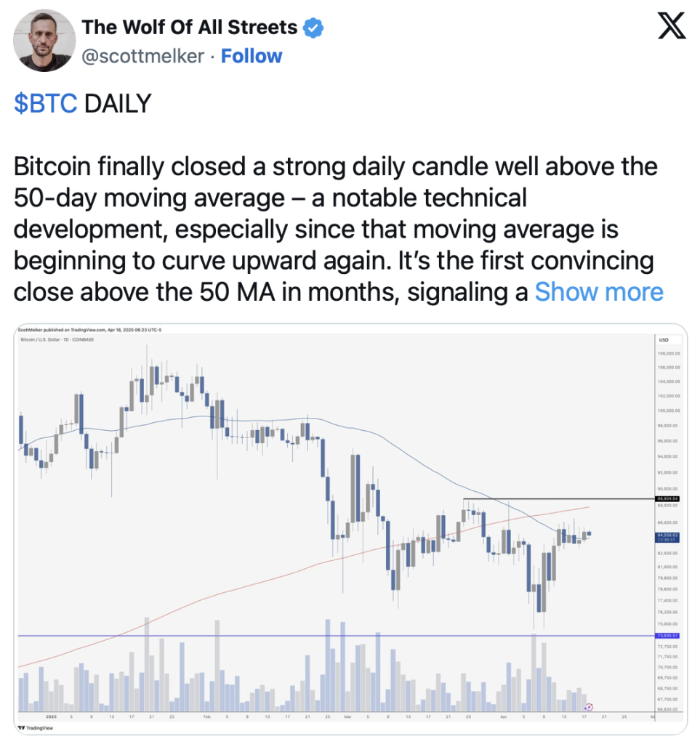700x744 pixels.
Task: Click the purple horizontal support line
Action: [x=337, y=635]
